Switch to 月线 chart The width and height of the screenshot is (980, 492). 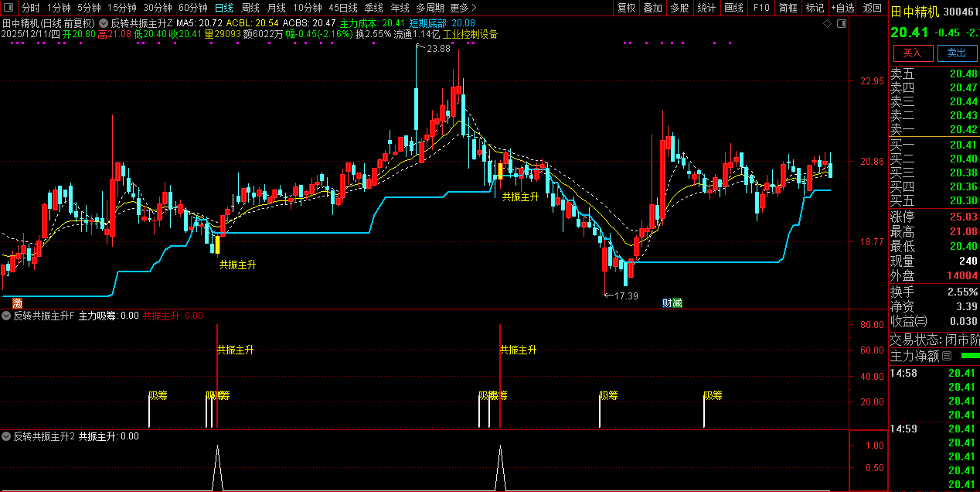coord(277,8)
